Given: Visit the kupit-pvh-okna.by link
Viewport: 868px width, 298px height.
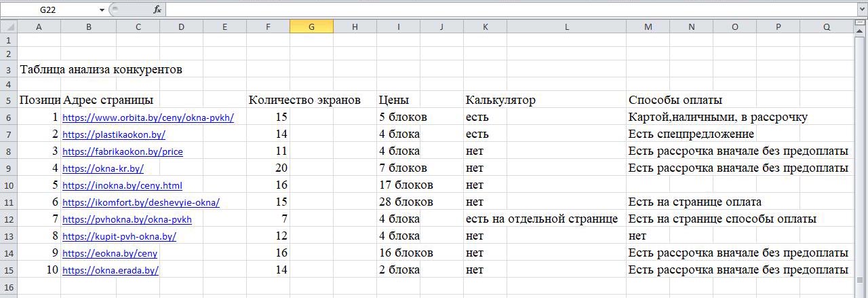Looking at the screenshot, I should pos(119,236).
